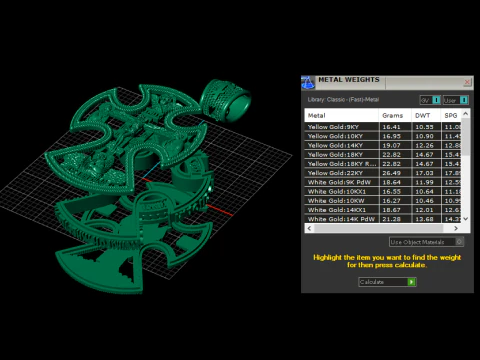
Task: Click the scroll left arrow below table
Action: pos(309,228)
